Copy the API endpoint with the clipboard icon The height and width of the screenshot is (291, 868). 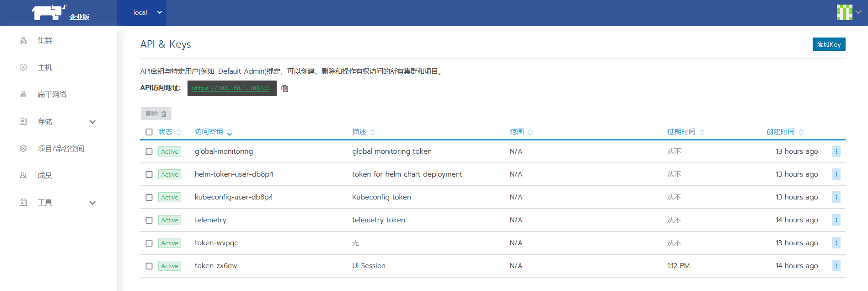(x=285, y=88)
